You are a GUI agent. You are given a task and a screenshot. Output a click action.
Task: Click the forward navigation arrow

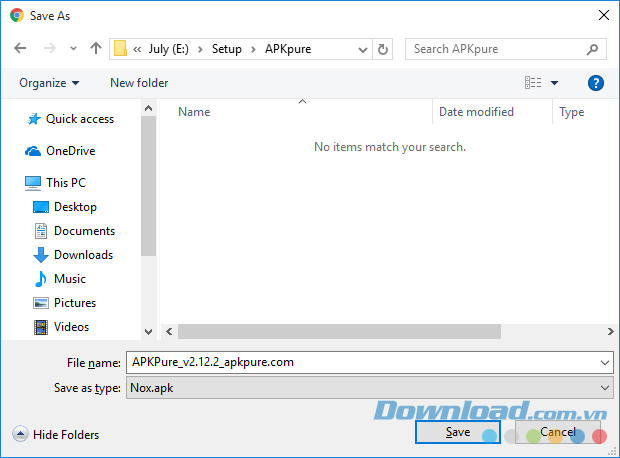[x=49, y=48]
